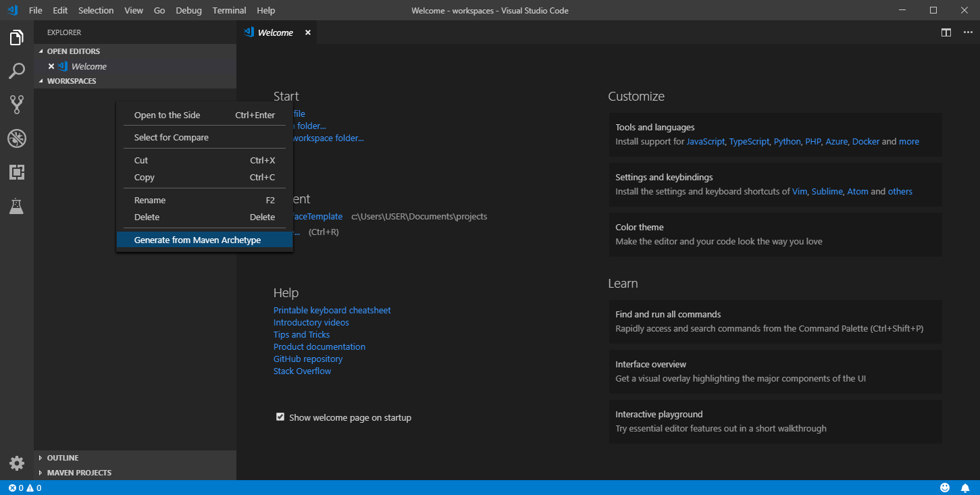Open the File menu
980x495 pixels.
coord(36,10)
